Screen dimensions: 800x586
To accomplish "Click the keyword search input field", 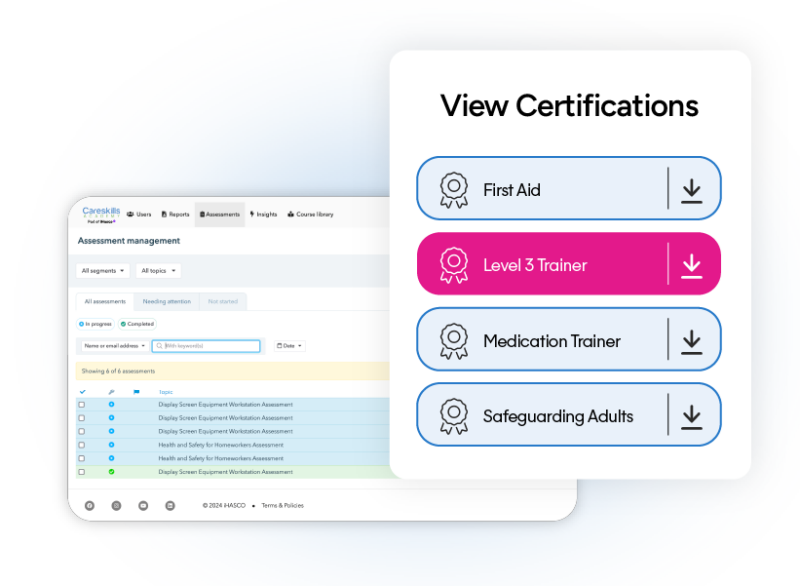I will 210,346.
